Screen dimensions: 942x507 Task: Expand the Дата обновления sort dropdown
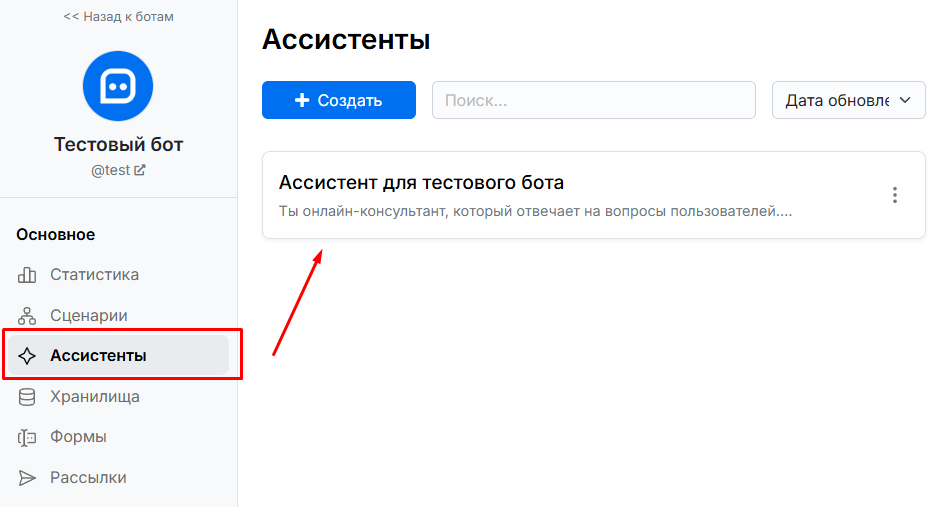tap(848, 100)
